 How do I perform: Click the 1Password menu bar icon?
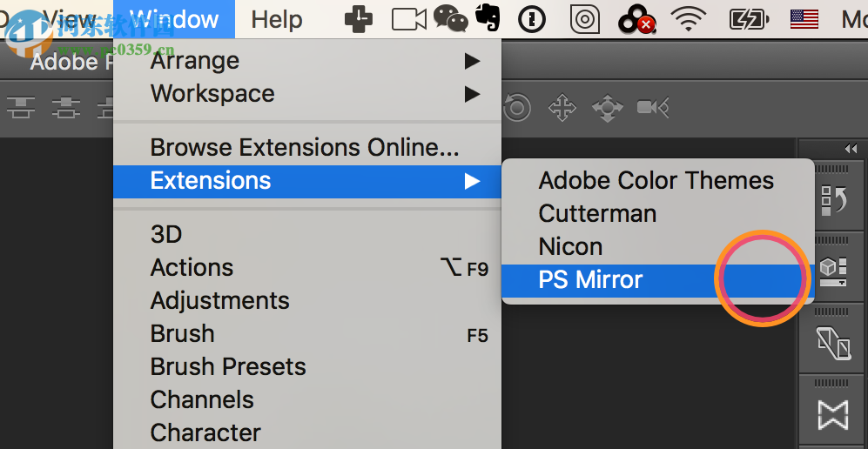point(531,19)
